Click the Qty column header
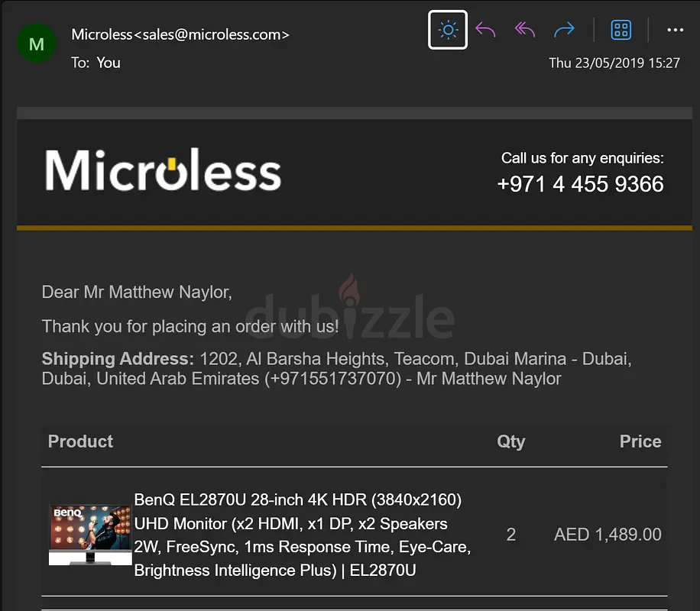The height and width of the screenshot is (611, 700). point(510,441)
